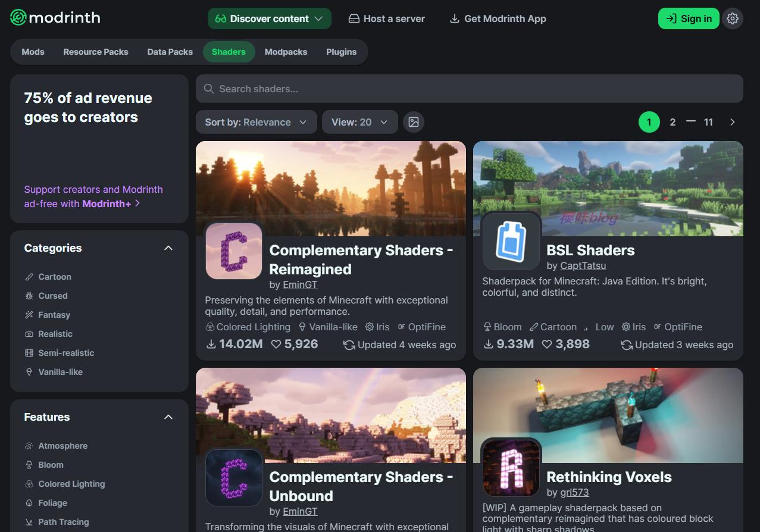Screen dimensions: 760x532
Task: Click the Sign in button
Action: pos(689,18)
